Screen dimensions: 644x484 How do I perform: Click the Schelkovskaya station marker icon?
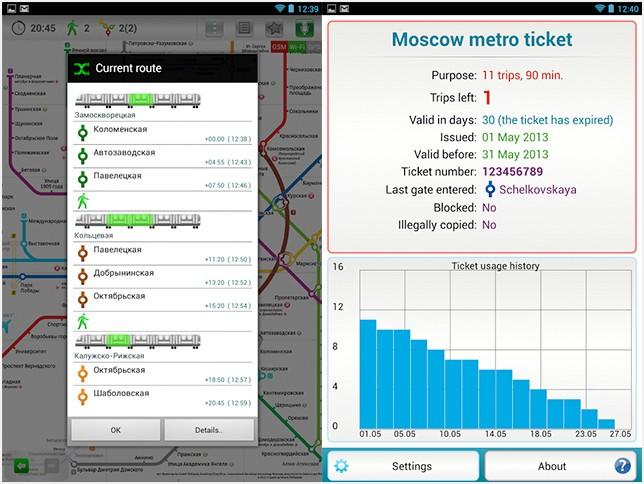click(x=490, y=189)
